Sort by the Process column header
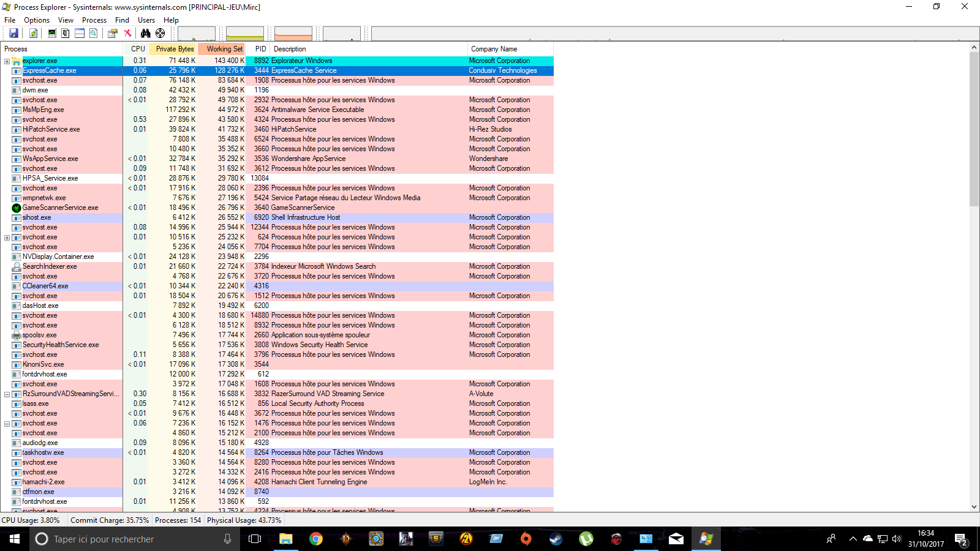 tap(62, 49)
